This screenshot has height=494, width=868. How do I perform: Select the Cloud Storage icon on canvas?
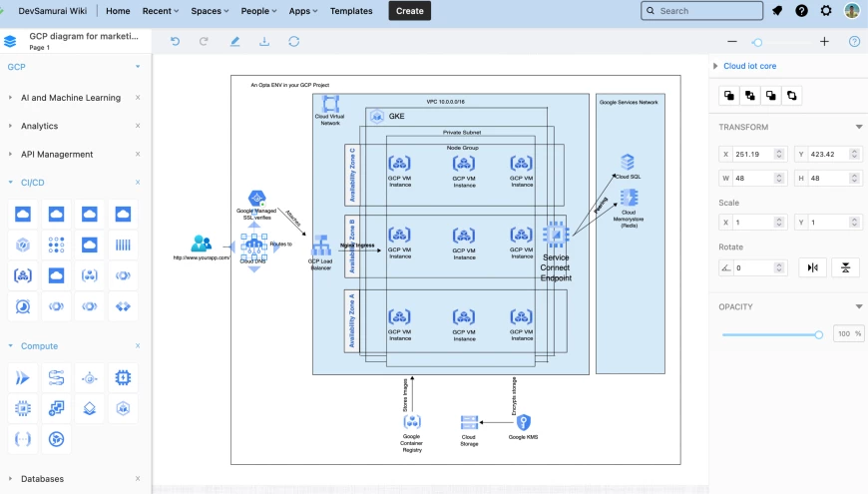pyautogui.click(x=469, y=422)
